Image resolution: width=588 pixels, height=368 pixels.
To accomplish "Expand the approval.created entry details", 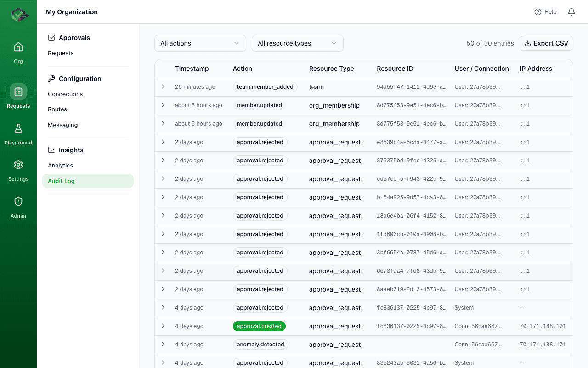I will click(x=163, y=326).
